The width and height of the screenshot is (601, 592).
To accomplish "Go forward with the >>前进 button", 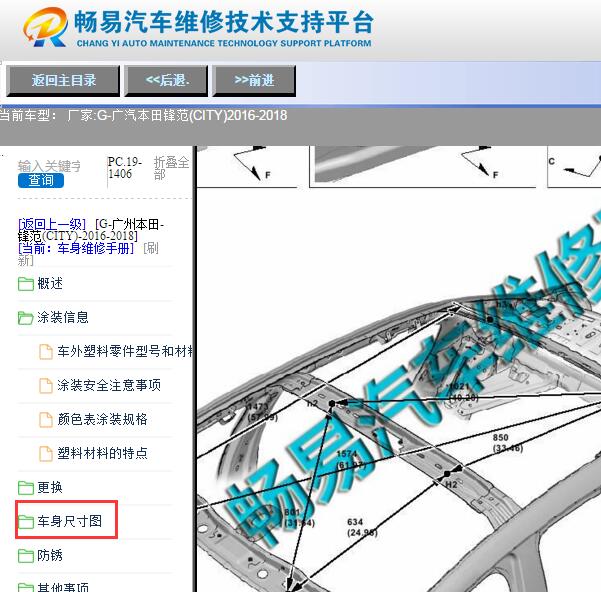I will pos(254,80).
